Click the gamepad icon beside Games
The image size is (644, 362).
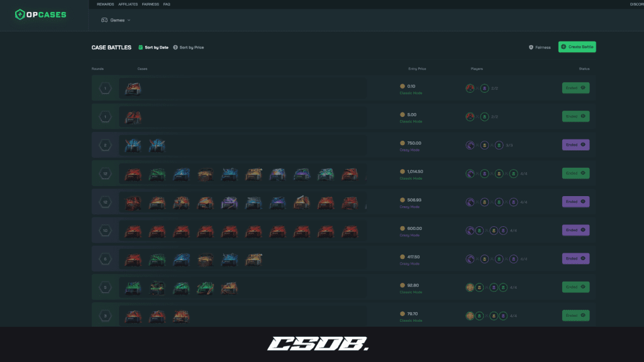(104, 20)
